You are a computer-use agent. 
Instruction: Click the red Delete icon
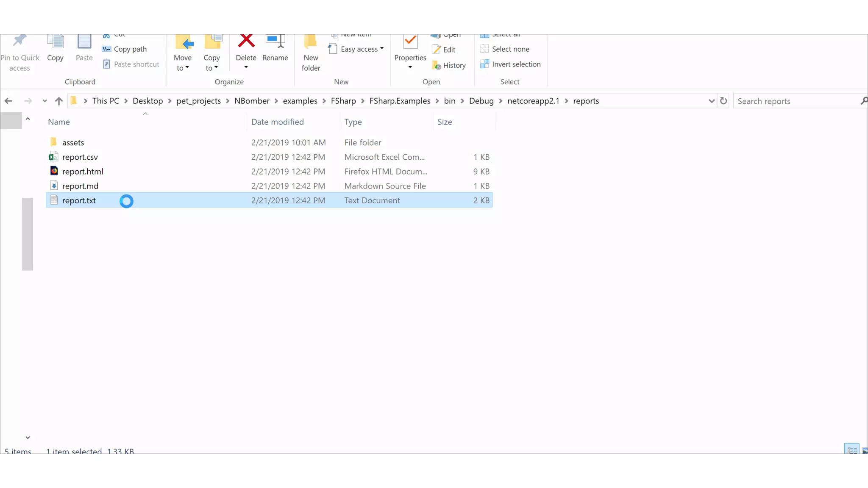[x=246, y=42]
